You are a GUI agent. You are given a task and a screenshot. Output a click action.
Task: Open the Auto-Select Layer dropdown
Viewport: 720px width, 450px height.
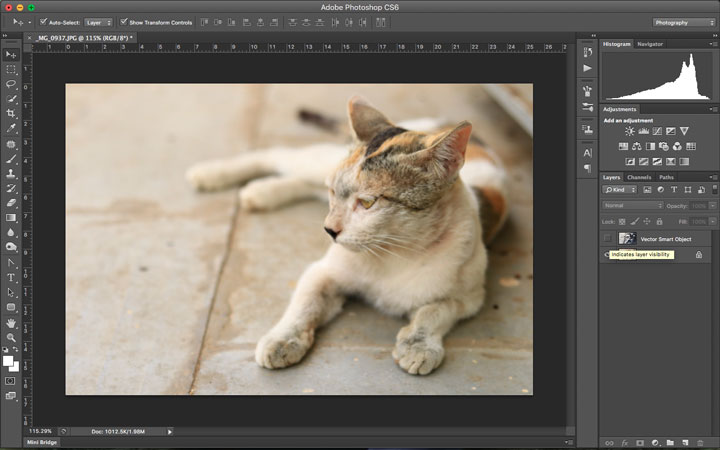[x=98, y=21]
